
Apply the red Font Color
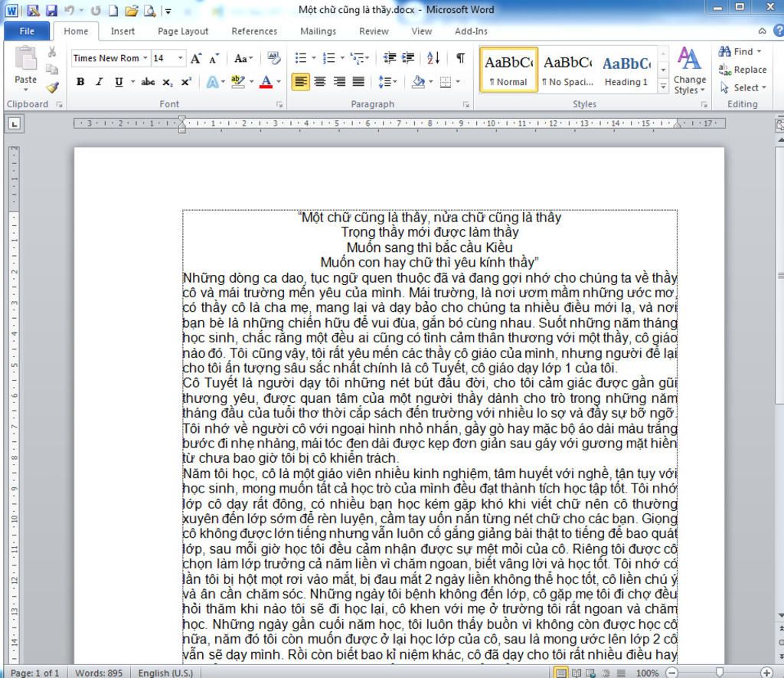[266, 81]
